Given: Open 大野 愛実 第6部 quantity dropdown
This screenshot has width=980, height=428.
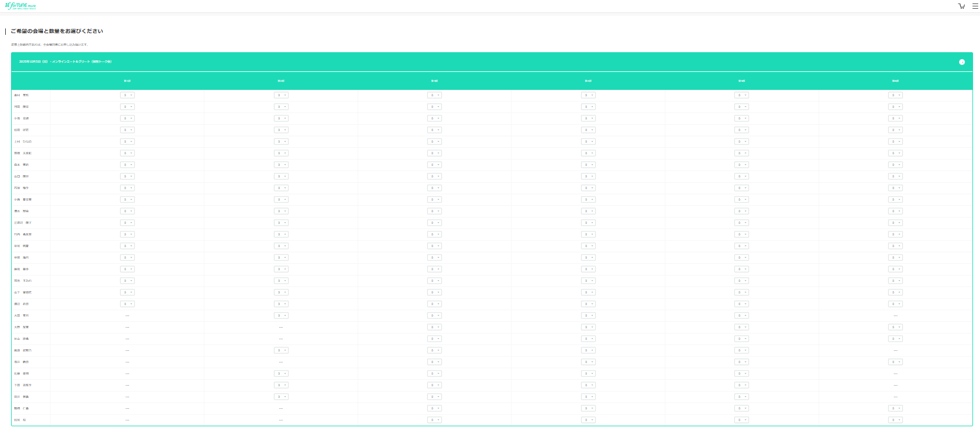Looking at the screenshot, I should click(895, 327).
